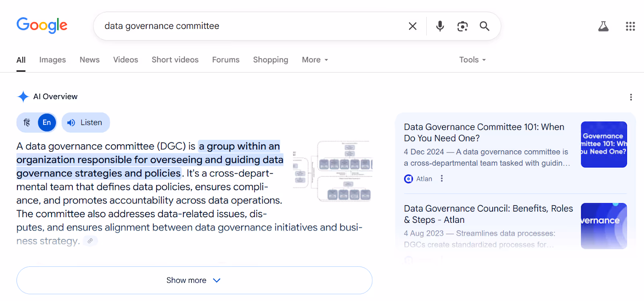Screen dimensions: 644x301
Task: Switch to the Forums tab
Action: point(226,60)
